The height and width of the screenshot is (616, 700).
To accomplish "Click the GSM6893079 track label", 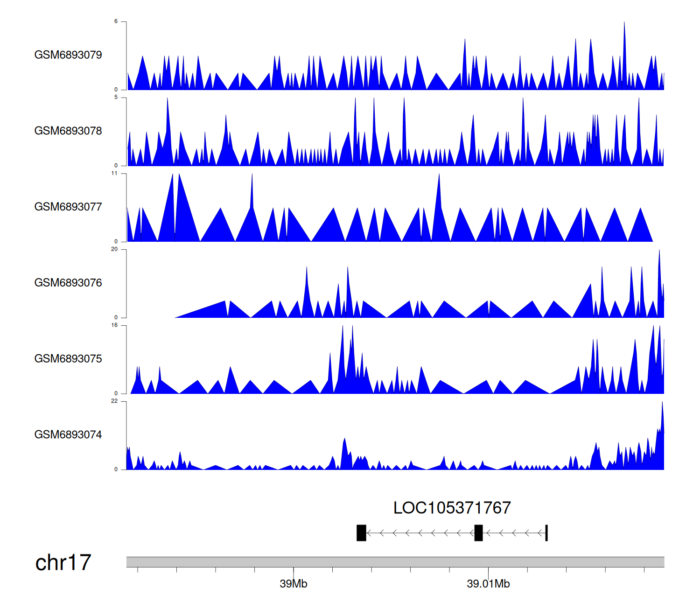I will [68, 55].
